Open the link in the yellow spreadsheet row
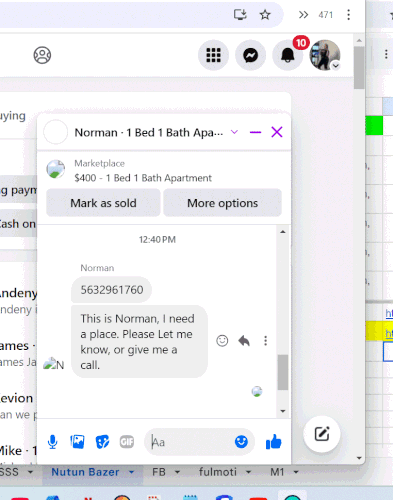Viewport: 393px width, 500px height. 389,333
